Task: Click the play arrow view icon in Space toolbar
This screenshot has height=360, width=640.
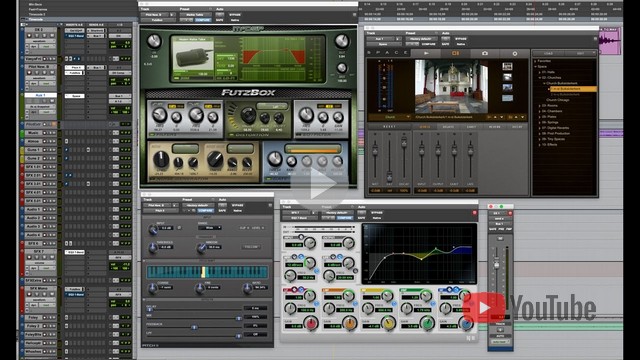Action: [426, 53]
